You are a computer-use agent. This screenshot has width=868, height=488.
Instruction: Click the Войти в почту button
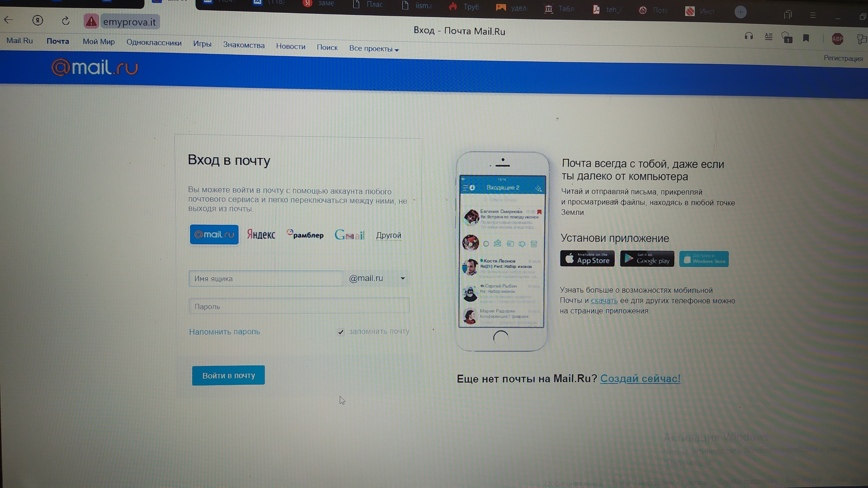coord(228,375)
